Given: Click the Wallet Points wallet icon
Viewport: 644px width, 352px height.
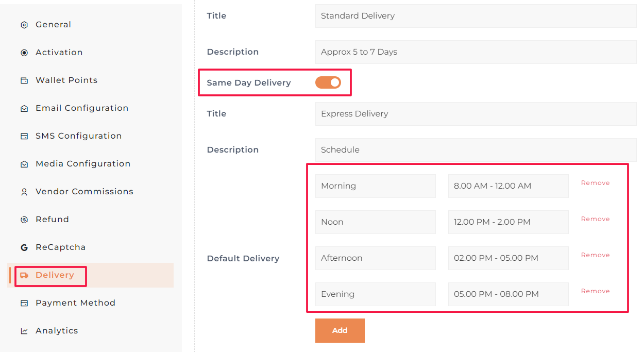Looking at the screenshot, I should coord(24,80).
